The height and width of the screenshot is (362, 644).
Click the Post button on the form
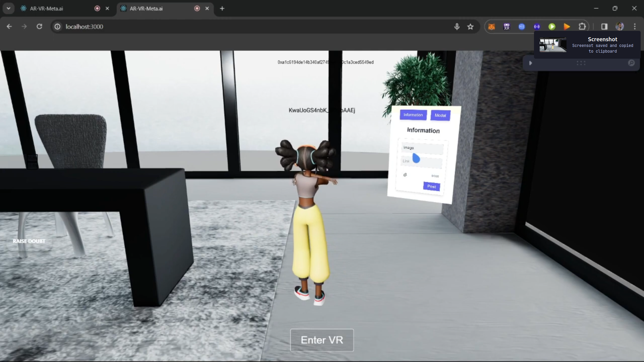431,186
